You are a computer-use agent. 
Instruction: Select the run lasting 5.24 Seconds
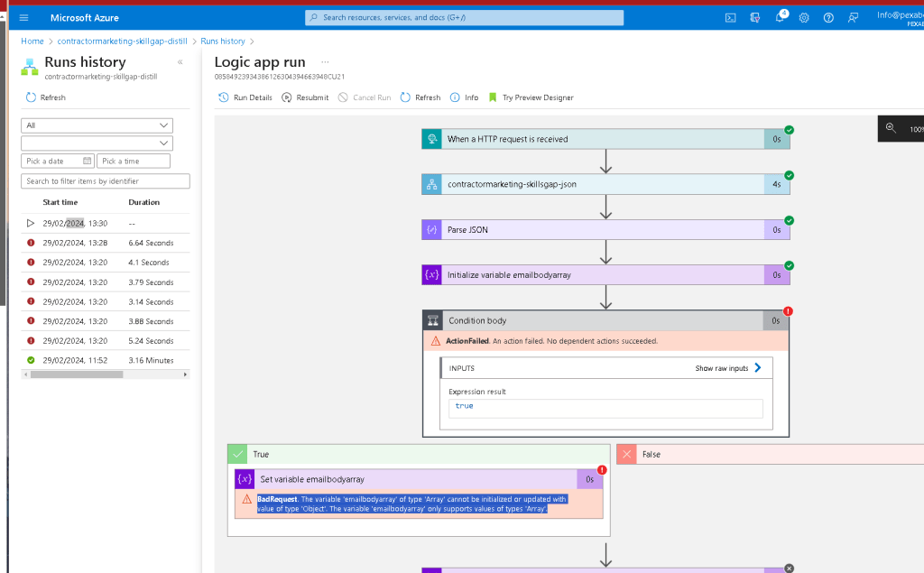coord(106,341)
